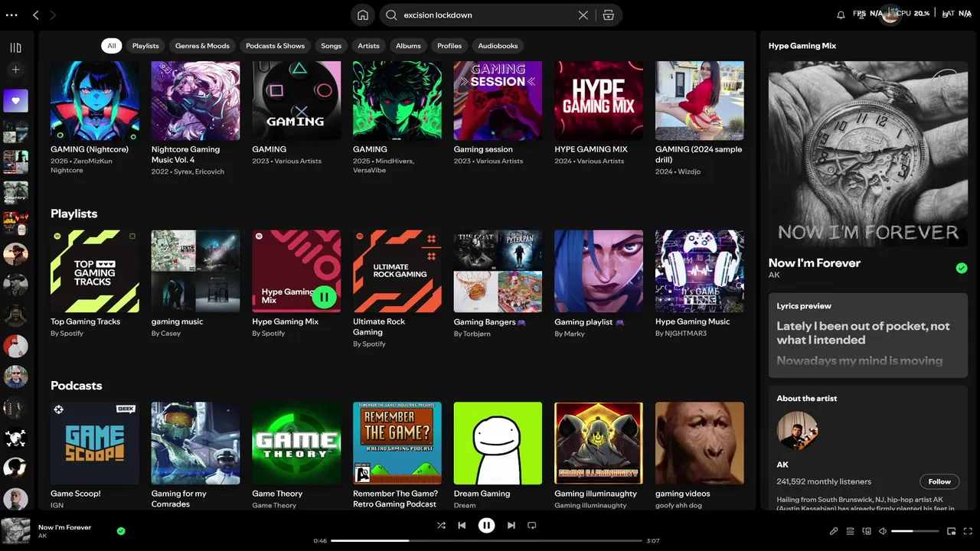980x551 pixels.
Task: Select the Profiles filter chip
Action: (x=449, y=46)
